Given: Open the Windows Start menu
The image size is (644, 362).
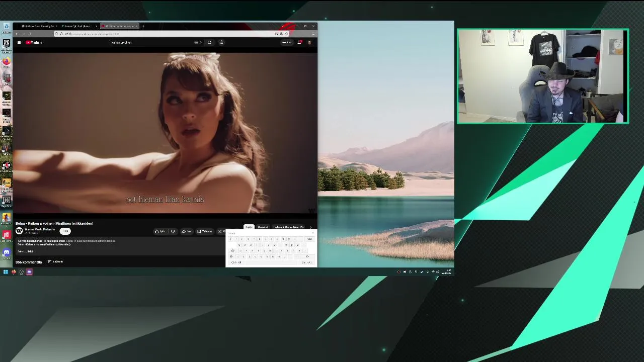Looking at the screenshot, I should [x=6, y=272].
